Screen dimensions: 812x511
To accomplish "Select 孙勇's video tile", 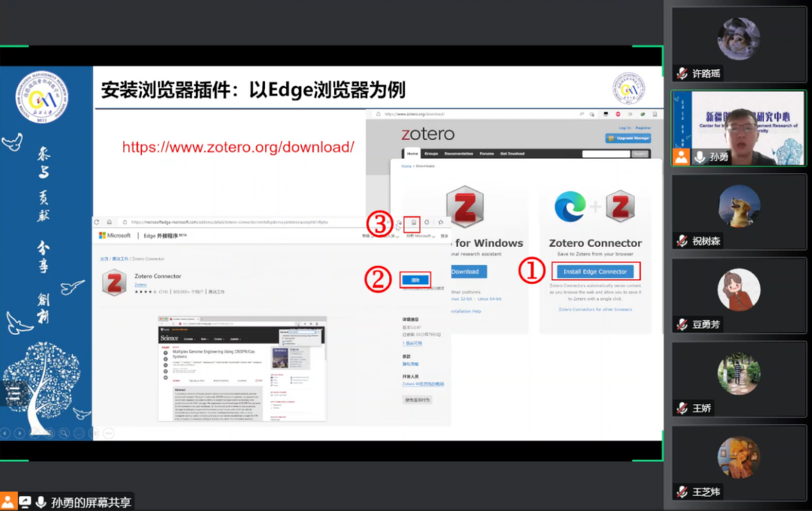I will (739, 128).
